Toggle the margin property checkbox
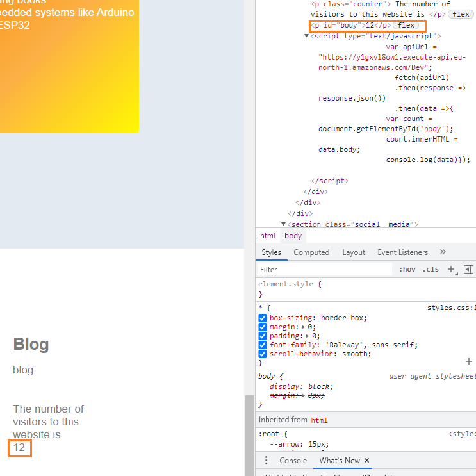476x476 pixels. (x=263, y=327)
